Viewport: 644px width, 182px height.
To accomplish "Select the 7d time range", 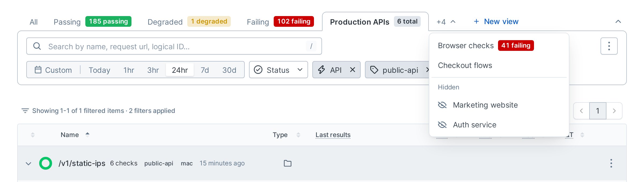I will coord(205,70).
